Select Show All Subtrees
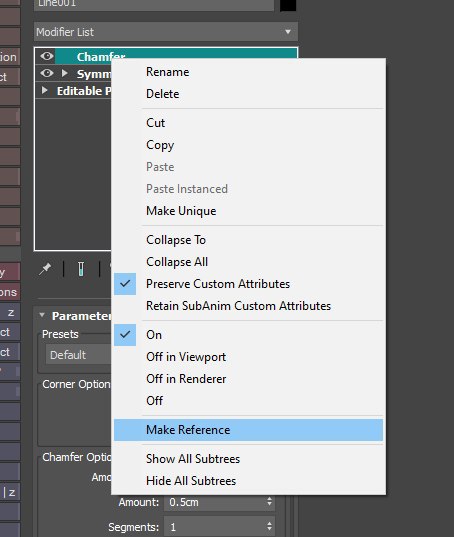The width and height of the screenshot is (454, 537). (x=248, y=459)
